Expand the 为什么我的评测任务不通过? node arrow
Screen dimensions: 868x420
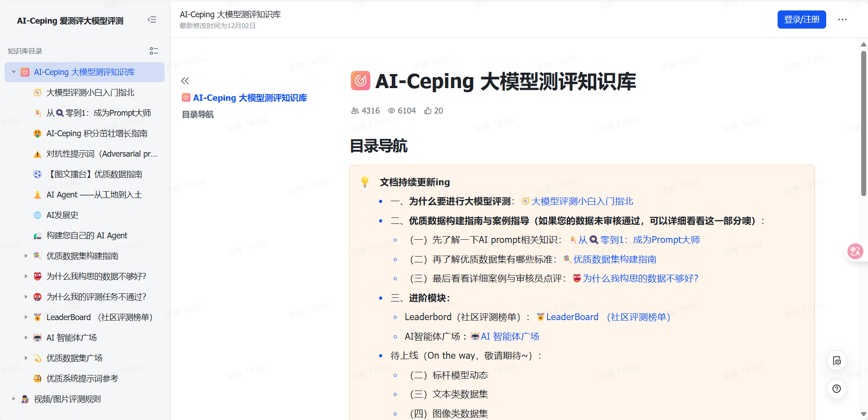tap(26, 297)
